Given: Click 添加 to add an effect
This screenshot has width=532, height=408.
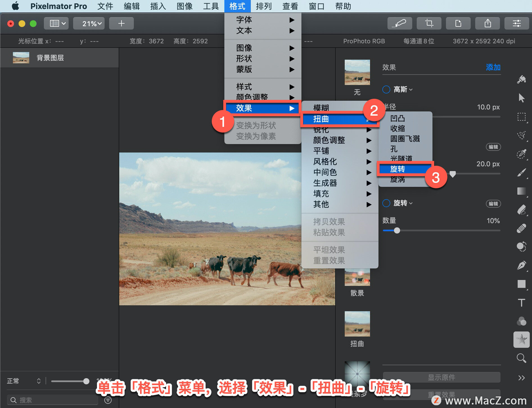Looking at the screenshot, I should (493, 67).
